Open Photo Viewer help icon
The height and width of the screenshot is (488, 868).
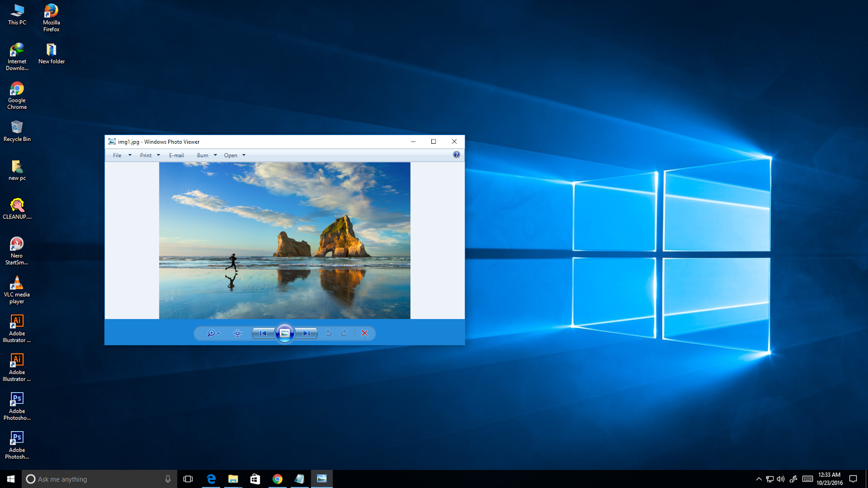pos(456,155)
